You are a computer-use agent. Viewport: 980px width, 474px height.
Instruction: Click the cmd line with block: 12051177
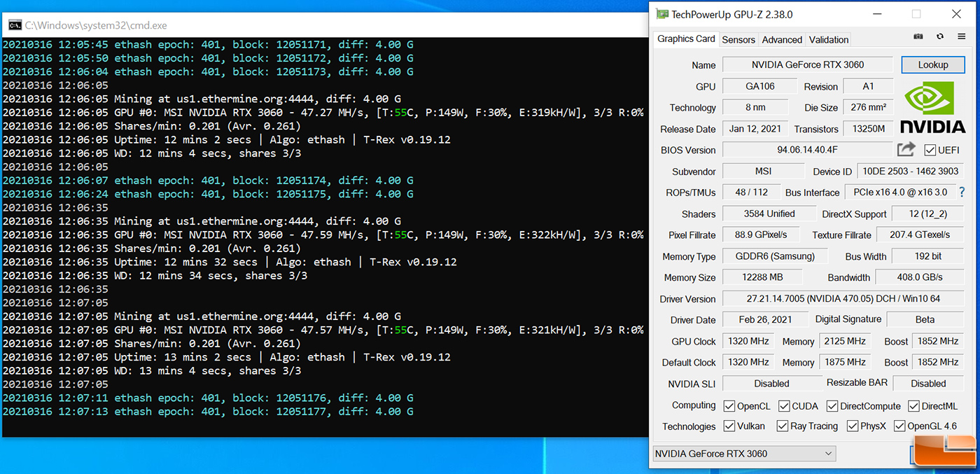click(208, 412)
